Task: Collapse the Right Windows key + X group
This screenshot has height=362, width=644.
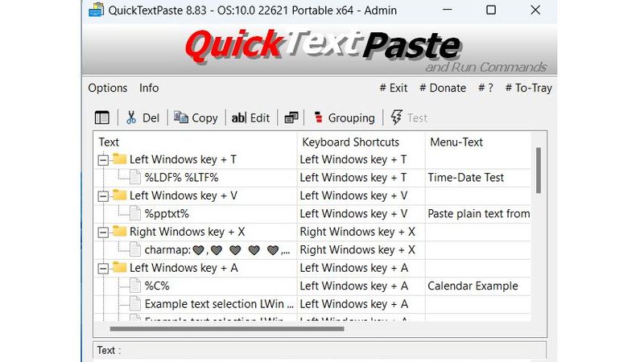Action: tap(103, 232)
